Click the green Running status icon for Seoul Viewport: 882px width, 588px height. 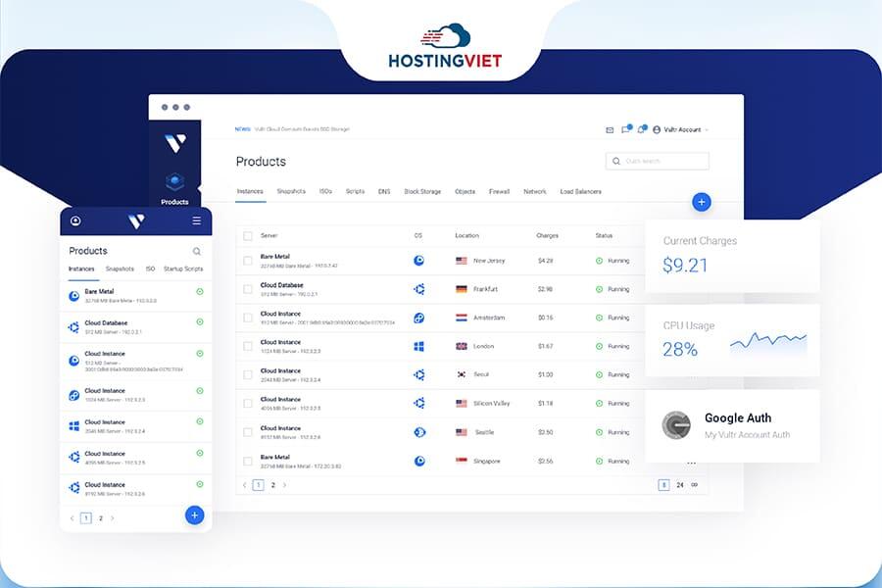coord(599,374)
